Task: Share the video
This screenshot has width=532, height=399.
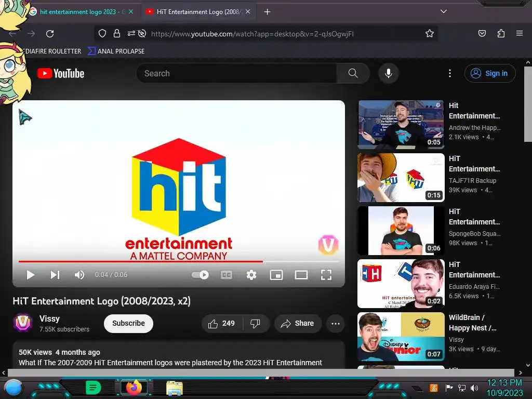Action: [298, 324]
